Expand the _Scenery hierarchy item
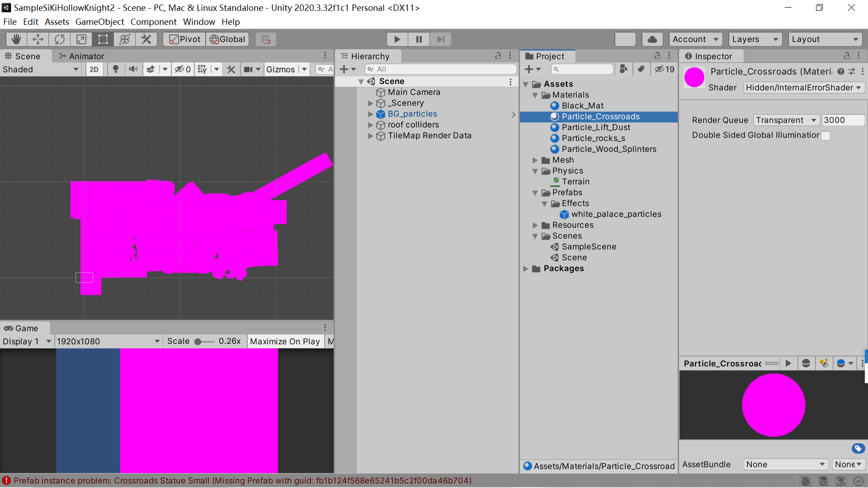 [x=370, y=103]
